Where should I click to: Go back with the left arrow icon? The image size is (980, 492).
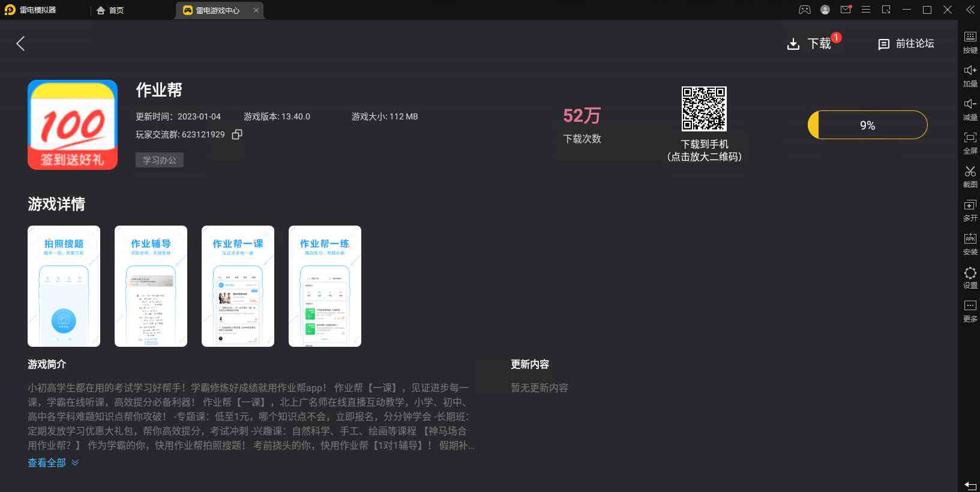tap(20, 43)
